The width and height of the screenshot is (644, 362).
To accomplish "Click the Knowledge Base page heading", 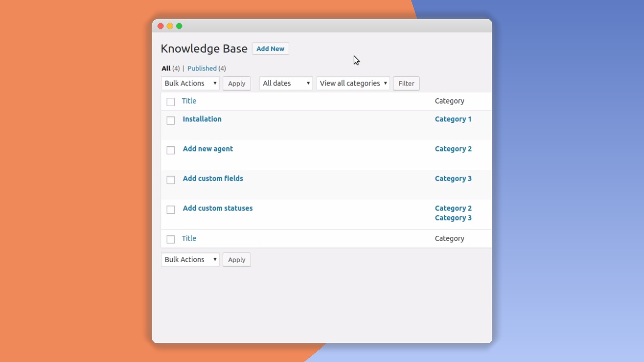I will pyautogui.click(x=204, y=48).
